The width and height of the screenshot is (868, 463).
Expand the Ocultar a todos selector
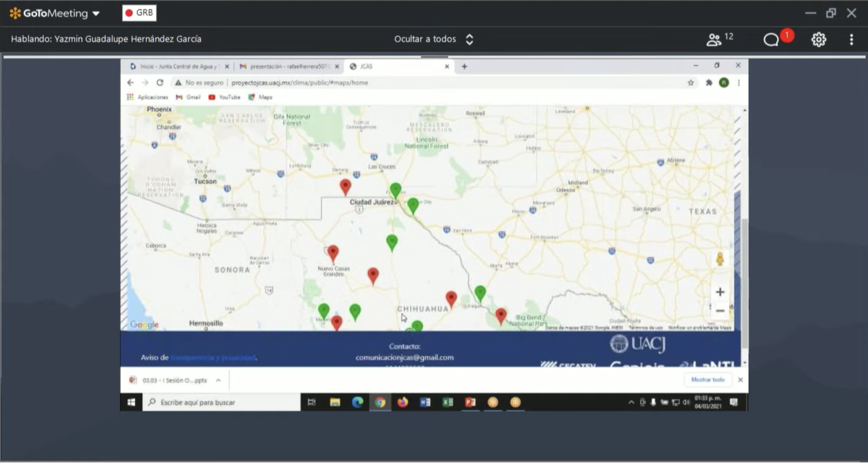469,39
